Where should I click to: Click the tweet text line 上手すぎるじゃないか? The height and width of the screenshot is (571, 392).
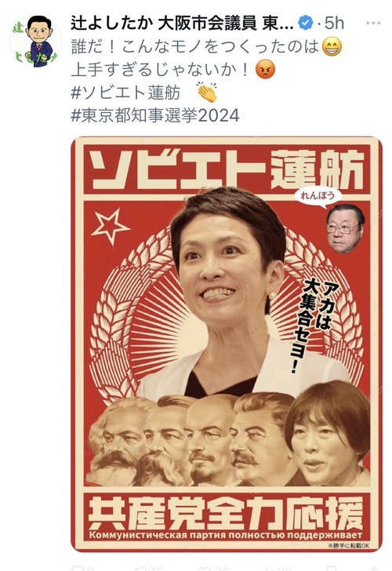point(160,70)
